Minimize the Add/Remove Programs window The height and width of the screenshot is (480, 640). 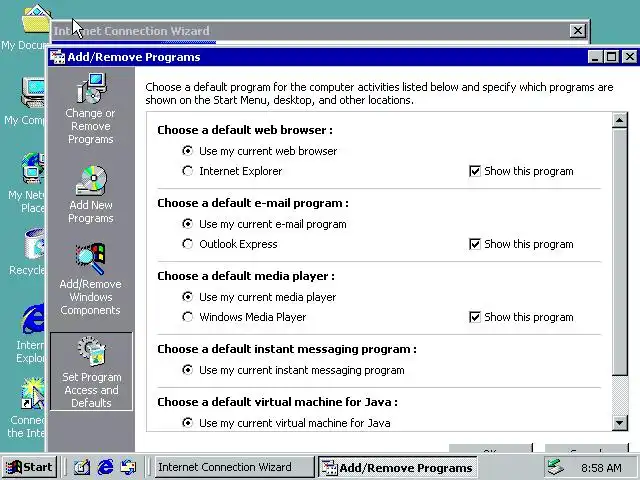(596, 57)
